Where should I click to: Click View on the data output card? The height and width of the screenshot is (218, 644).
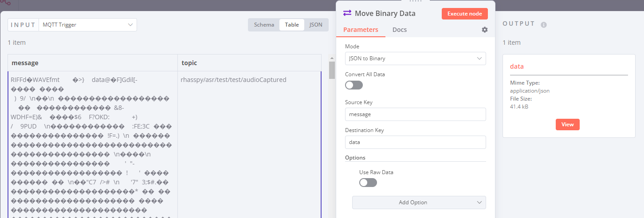click(567, 125)
